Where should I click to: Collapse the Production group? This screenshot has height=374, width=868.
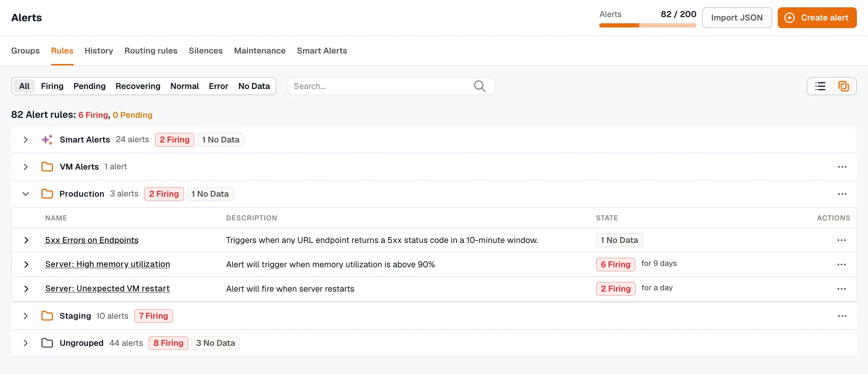point(25,194)
